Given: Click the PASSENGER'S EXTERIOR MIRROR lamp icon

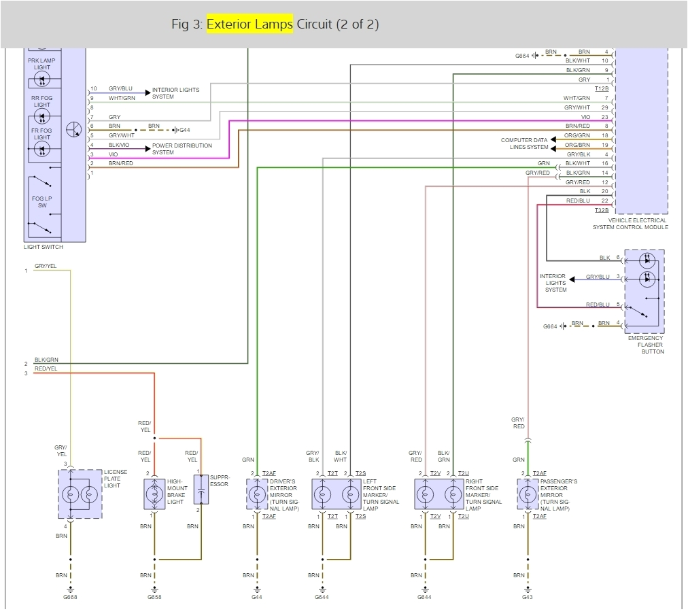Looking at the screenshot, I should tap(528, 495).
